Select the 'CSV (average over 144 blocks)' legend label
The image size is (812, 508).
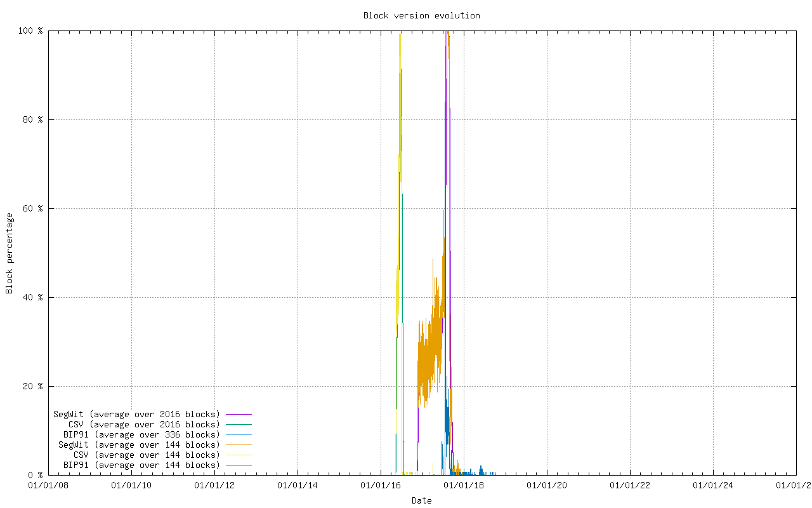(147, 455)
